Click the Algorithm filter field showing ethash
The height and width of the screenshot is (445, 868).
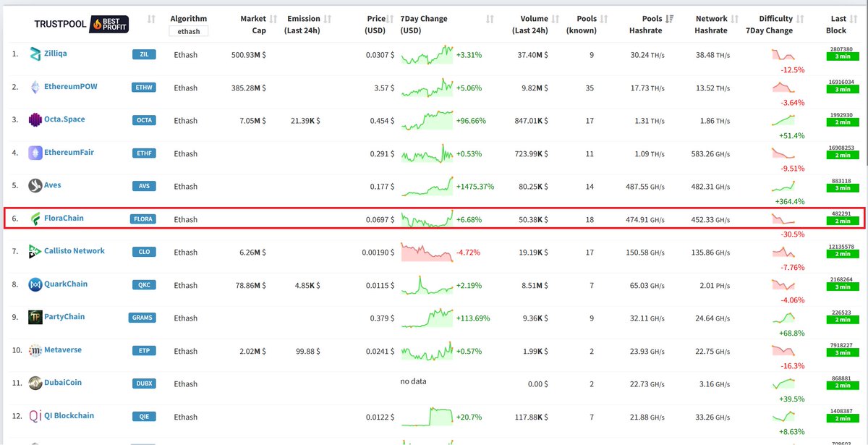coord(189,31)
